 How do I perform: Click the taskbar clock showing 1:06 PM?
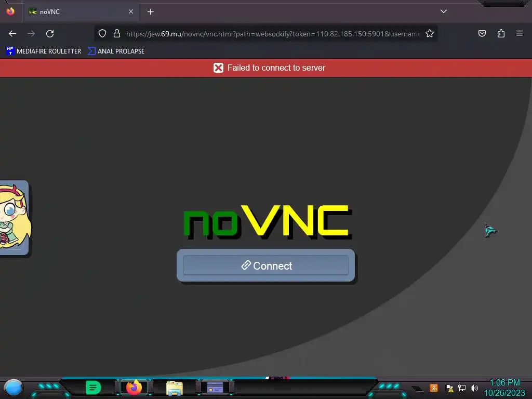504,388
